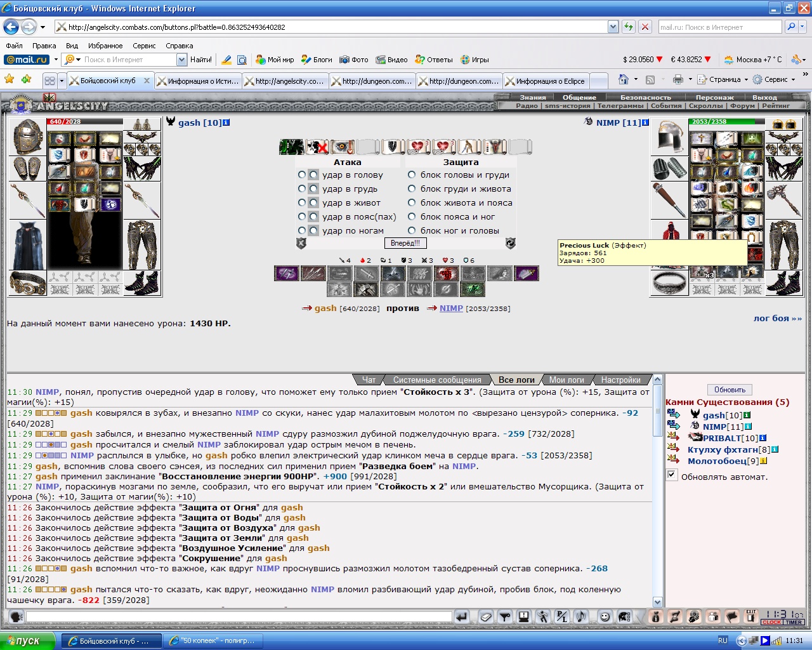Open gash character info icon
The height and width of the screenshot is (650, 812).
tap(226, 123)
